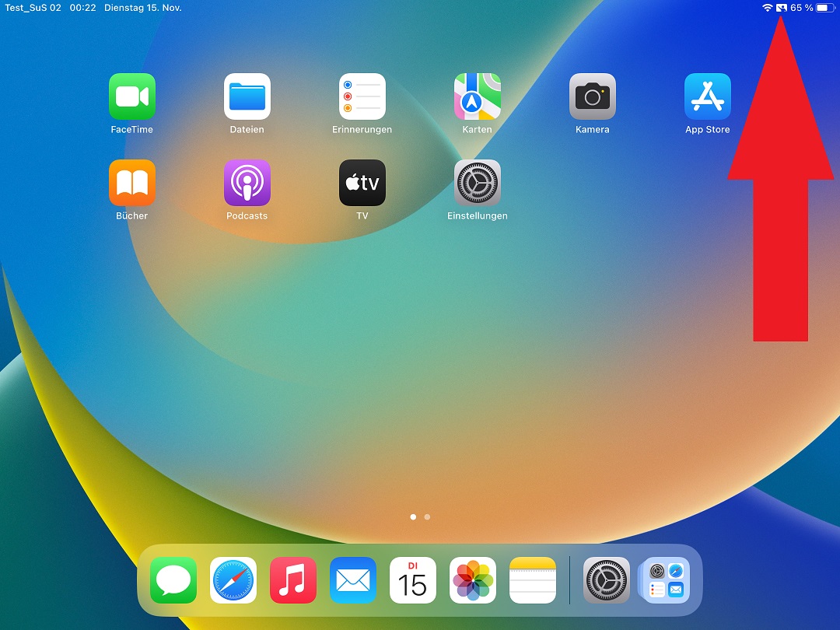Launch Photos from the dock
The image size is (840, 630).
[x=473, y=580]
